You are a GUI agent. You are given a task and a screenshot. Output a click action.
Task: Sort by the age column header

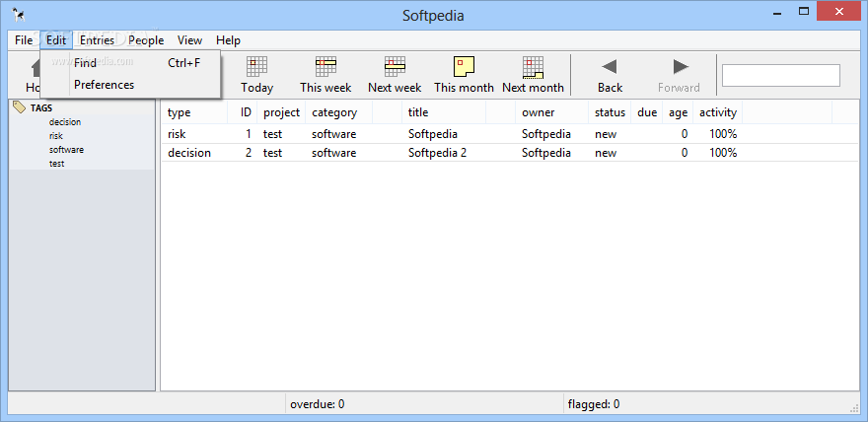tap(678, 112)
